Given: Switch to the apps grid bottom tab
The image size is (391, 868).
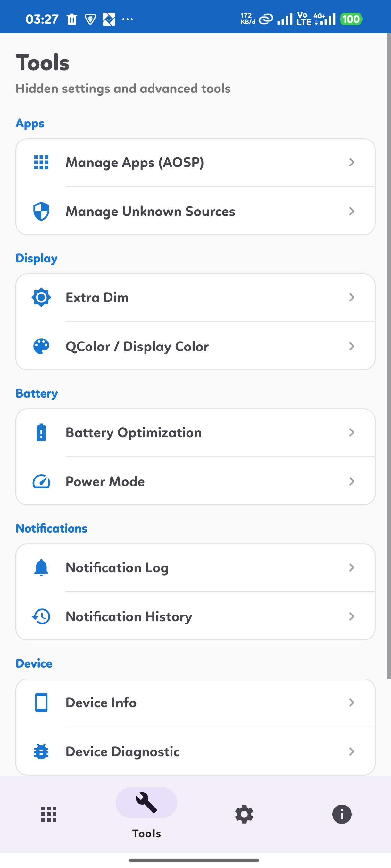Looking at the screenshot, I should point(49,815).
